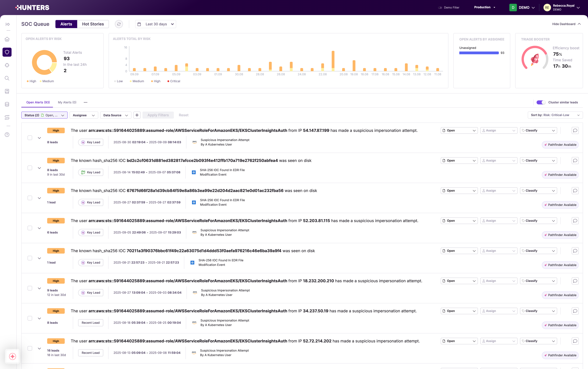This screenshot has height=369, width=588.
Task: Click the tallest bar in the Alerts Total chart
Action: coord(333,60)
